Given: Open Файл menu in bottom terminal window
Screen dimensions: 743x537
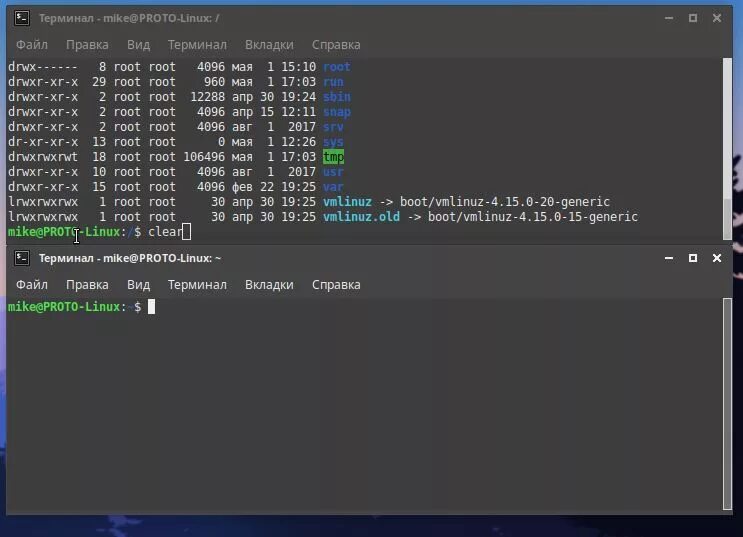Looking at the screenshot, I should tap(32, 284).
